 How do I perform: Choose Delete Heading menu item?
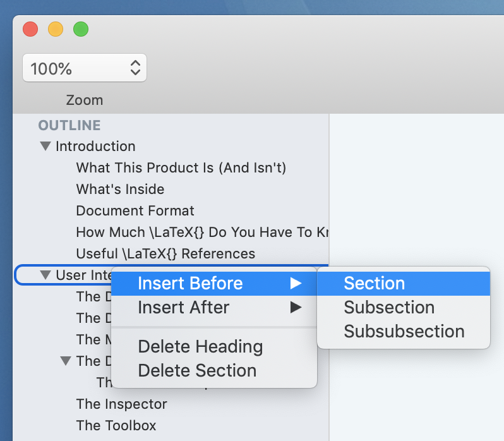pos(214,346)
